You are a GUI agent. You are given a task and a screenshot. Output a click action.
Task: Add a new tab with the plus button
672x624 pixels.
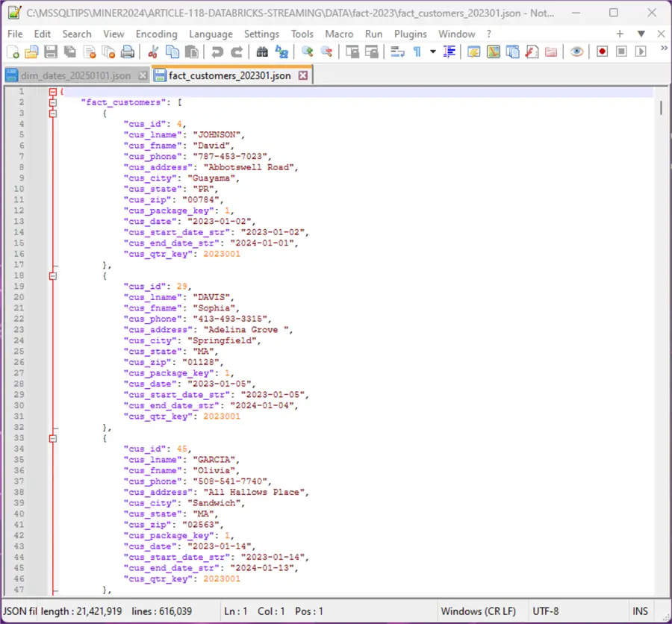point(620,34)
